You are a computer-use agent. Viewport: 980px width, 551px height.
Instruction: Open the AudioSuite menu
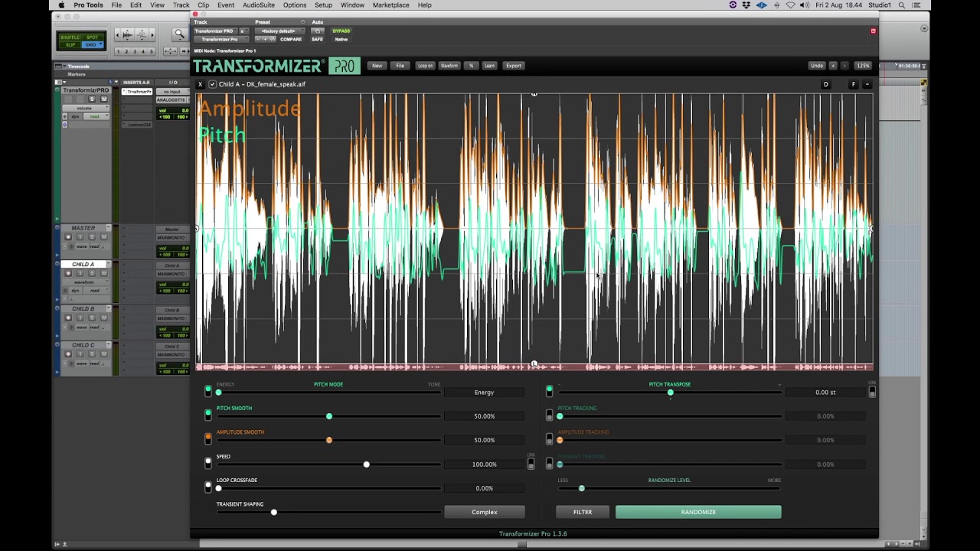[x=259, y=5]
